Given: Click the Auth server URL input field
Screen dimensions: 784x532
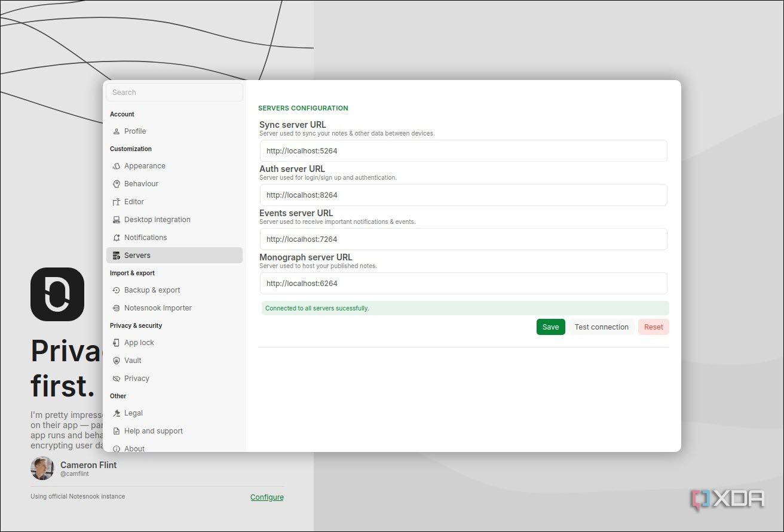Looking at the screenshot, I should click(464, 195).
